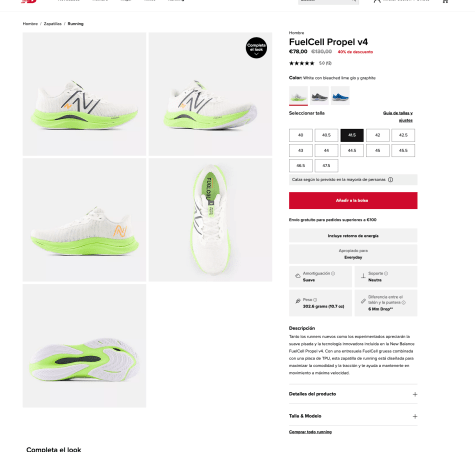Viewport: 475px width, 452px height.
Task: Expand Detalles del producto section
Action: [353, 394]
